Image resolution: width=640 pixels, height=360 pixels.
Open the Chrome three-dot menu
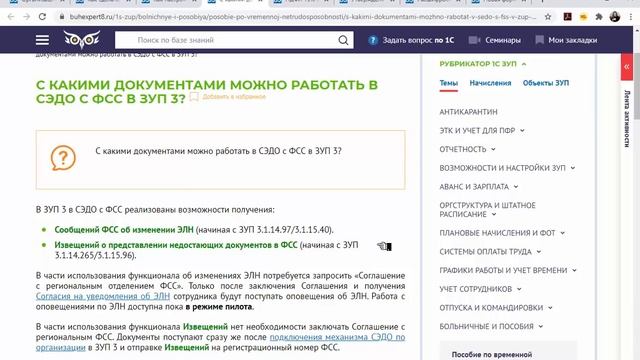tap(631, 17)
